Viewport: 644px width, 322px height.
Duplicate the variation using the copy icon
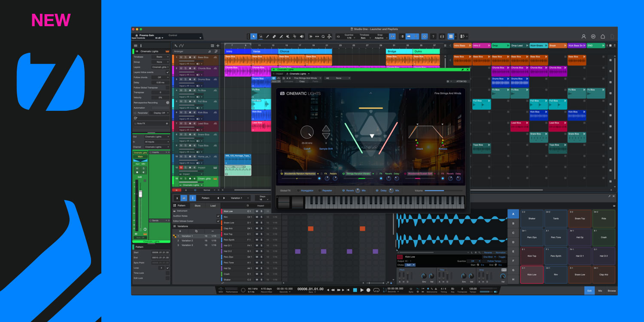coord(196,231)
